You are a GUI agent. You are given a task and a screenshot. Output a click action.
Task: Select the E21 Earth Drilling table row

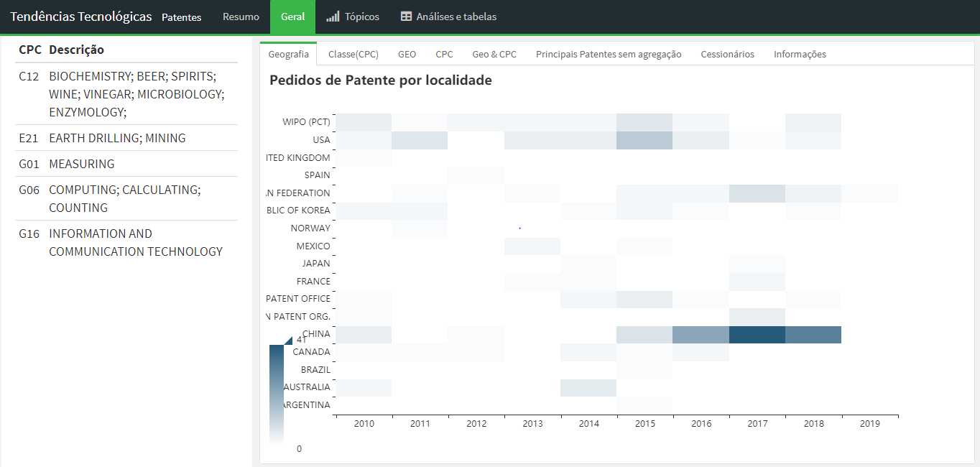(126, 138)
